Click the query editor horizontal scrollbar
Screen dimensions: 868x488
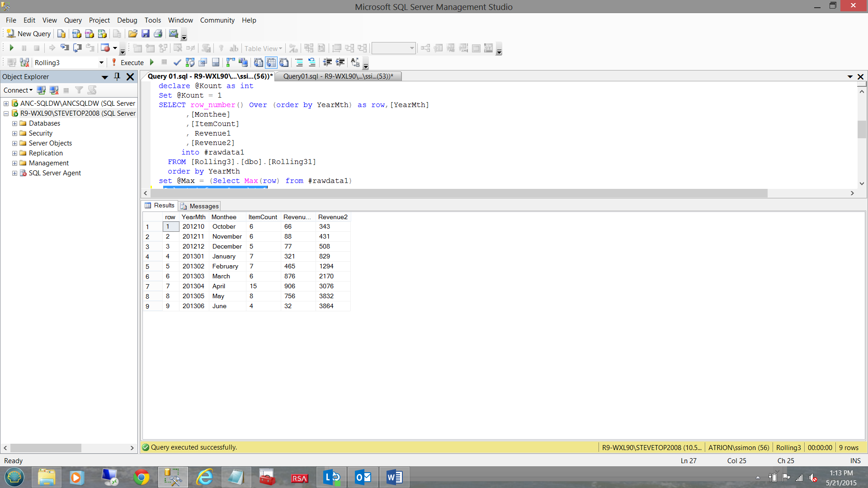tap(452, 193)
